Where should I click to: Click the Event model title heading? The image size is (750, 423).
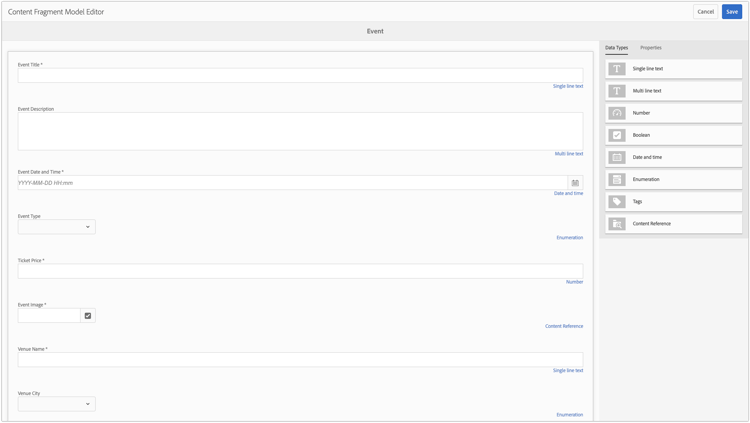tap(375, 31)
